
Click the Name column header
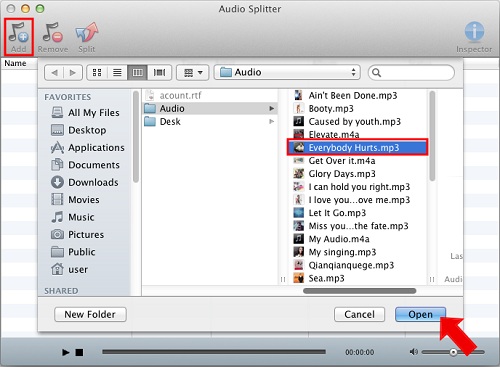[15, 63]
